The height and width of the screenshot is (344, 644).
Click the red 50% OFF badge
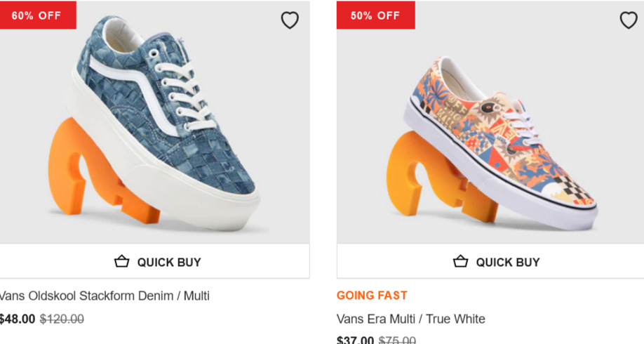375,15
